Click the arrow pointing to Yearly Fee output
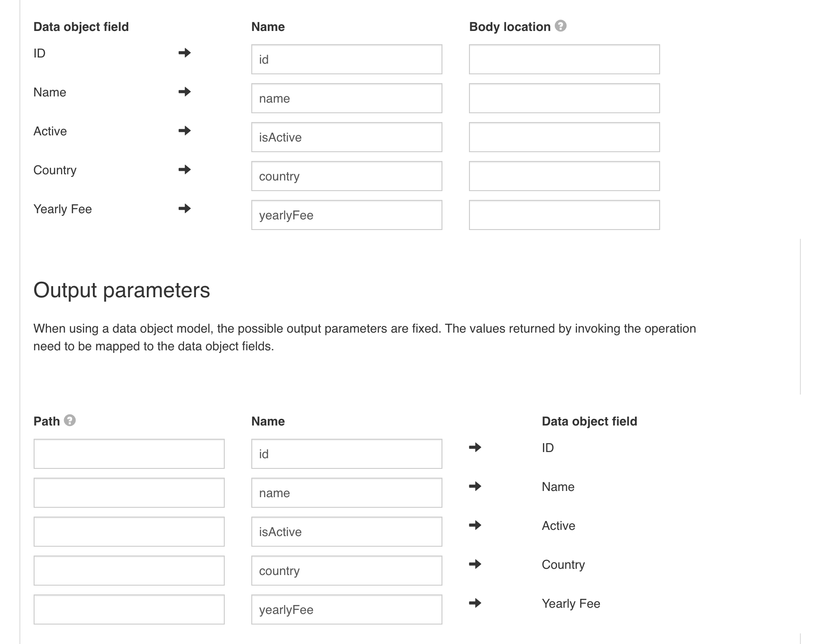The height and width of the screenshot is (644, 830). tap(475, 602)
